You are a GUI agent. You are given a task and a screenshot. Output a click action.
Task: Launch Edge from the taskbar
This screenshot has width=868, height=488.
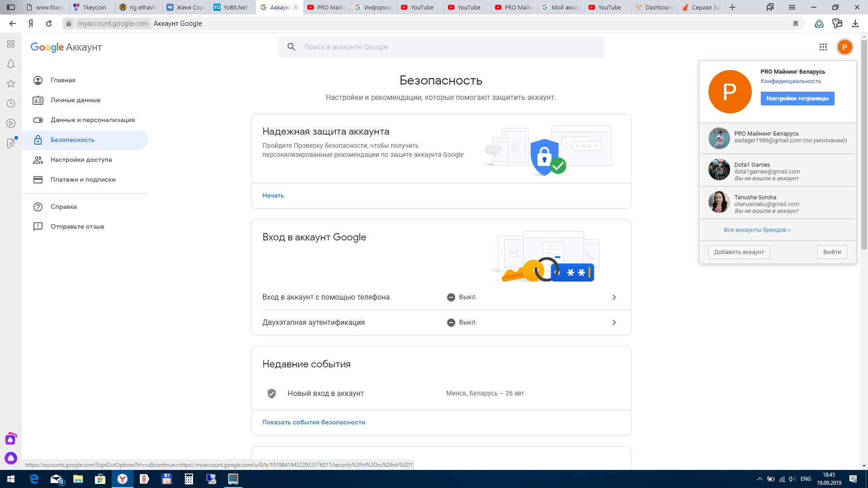tap(34, 479)
